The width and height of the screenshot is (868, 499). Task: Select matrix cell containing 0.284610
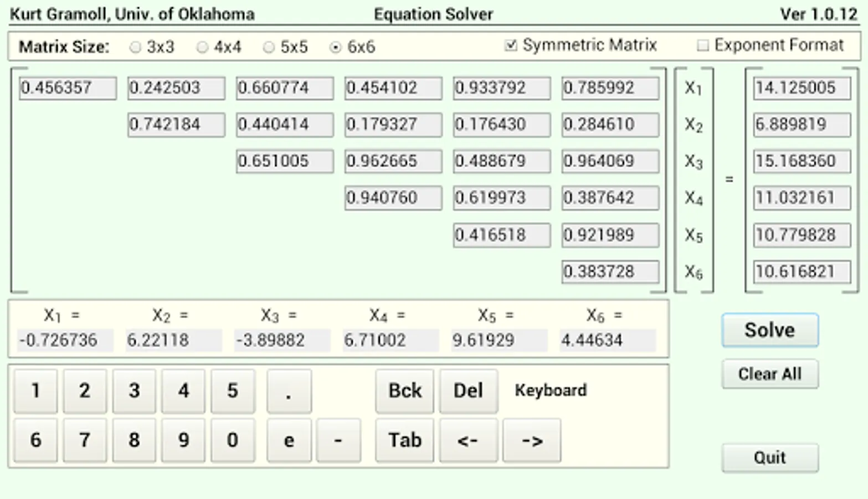click(x=610, y=125)
